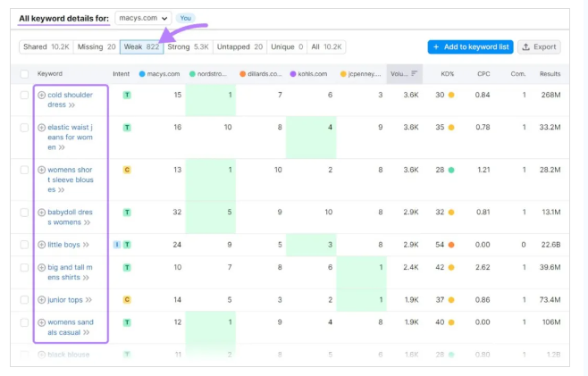Viewport: 588px width, 376px height.
Task: Switch to the Untapped 20 tab
Action: pyautogui.click(x=239, y=46)
